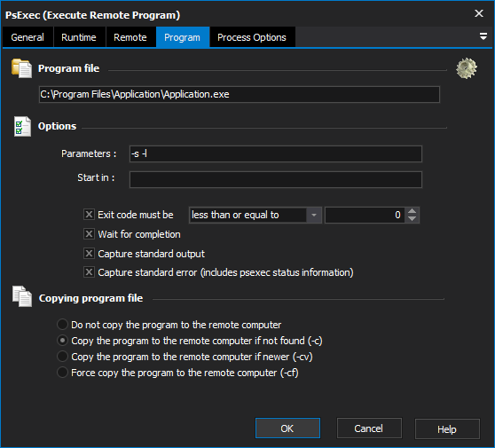
Task: Toggle Capture standard error checkbox
Action: pos(89,272)
